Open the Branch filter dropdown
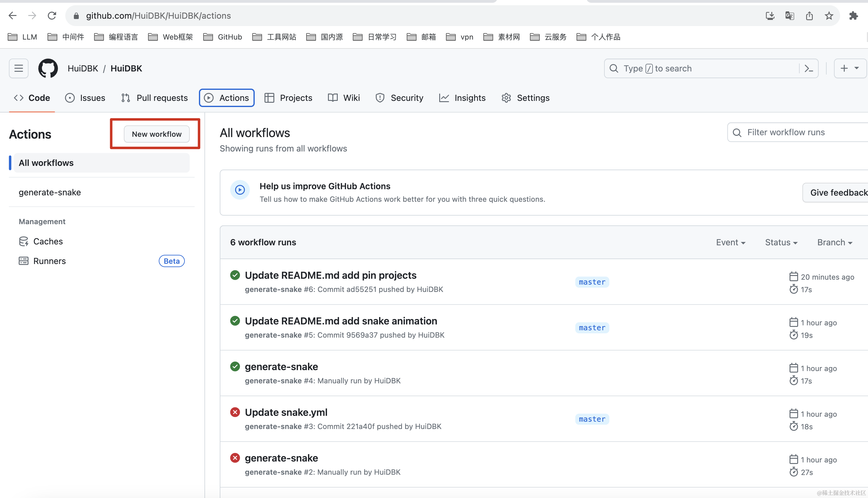Image resolution: width=868 pixels, height=498 pixels. (x=834, y=242)
